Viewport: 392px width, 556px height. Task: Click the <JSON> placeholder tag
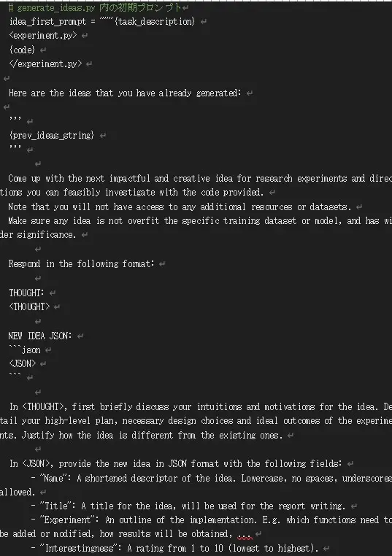tap(23, 364)
